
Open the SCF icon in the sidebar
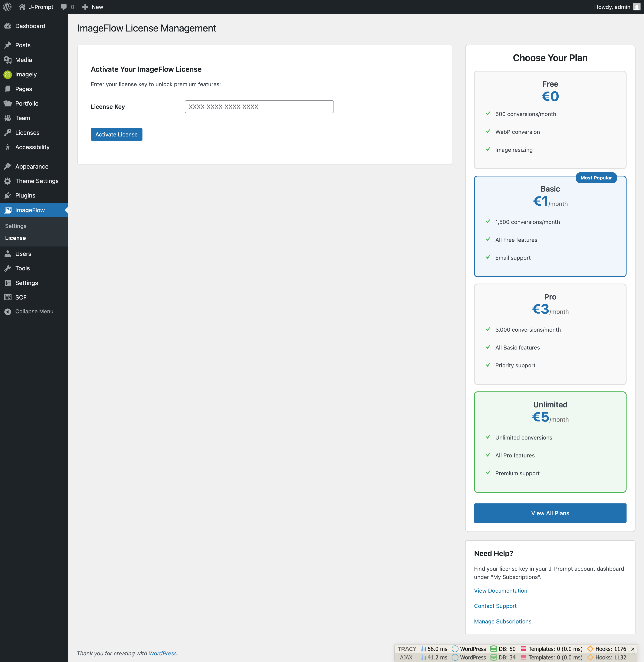pyautogui.click(x=8, y=297)
